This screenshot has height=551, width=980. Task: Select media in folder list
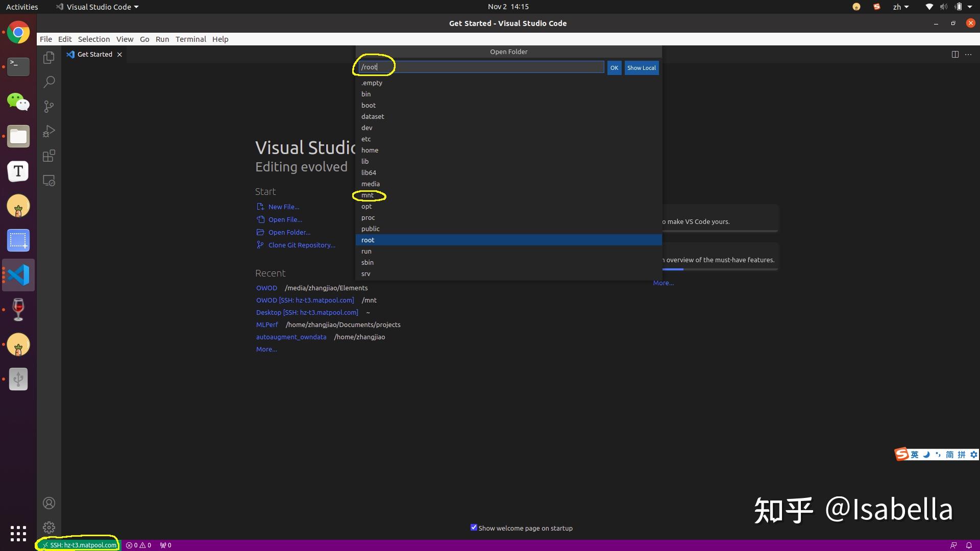coord(508,184)
